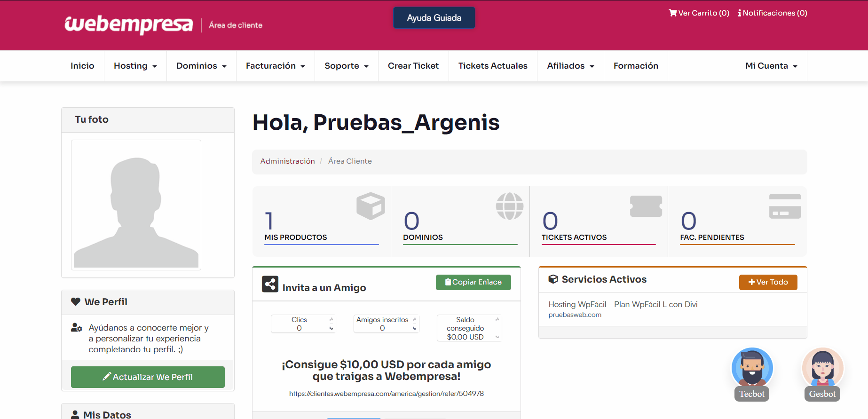Click the profile photo placeholder

136,205
